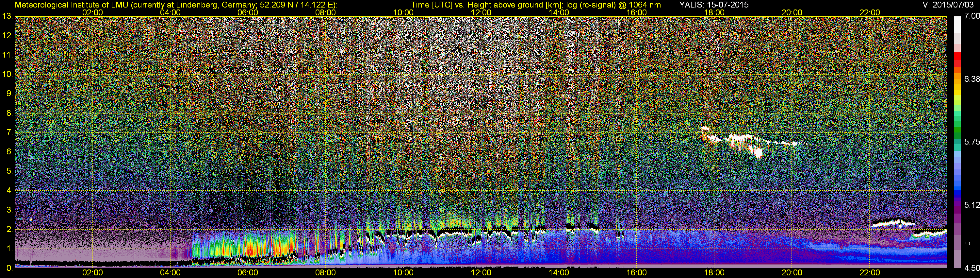
Task: Click the 02:00 label on the bottom time axis
Action: pyautogui.click(x=92, y=273)
